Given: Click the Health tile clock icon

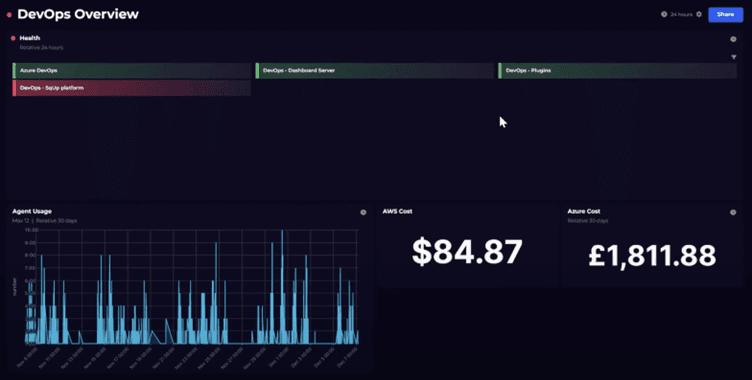Looking at the screenshot, I should 733,39.
